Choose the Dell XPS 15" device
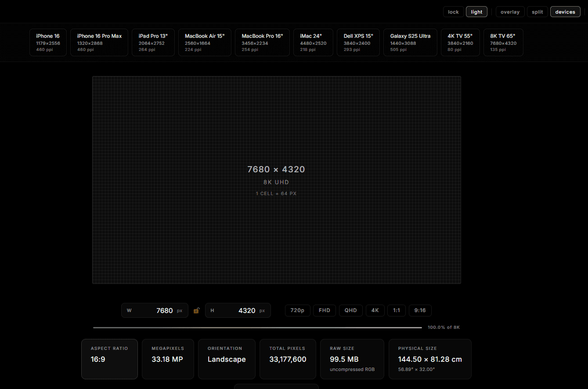Screen dimensions: 588x389 358,42
